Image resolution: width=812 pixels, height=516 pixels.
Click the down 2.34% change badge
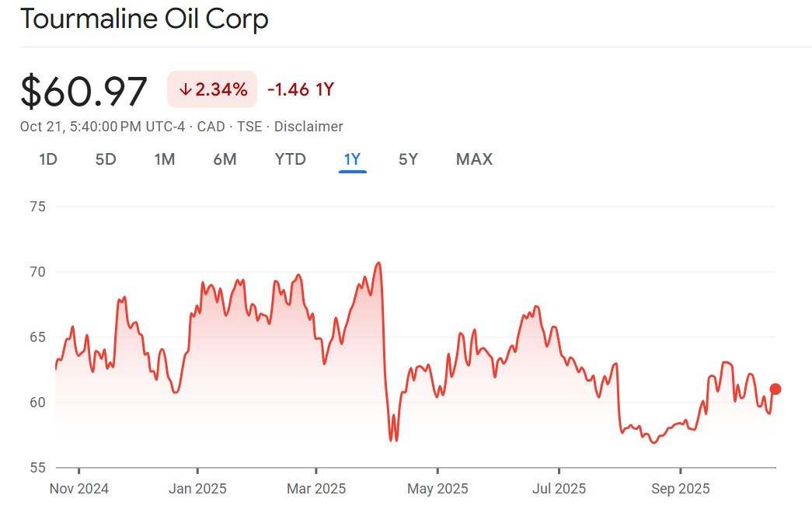pyautogui.click(x=212, y=89)
